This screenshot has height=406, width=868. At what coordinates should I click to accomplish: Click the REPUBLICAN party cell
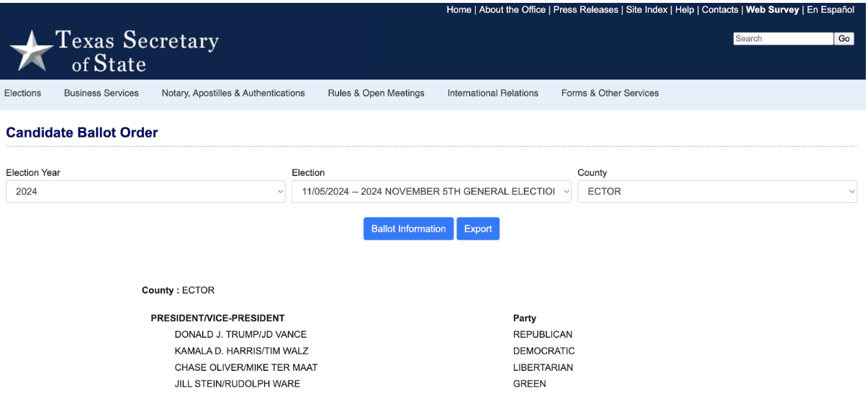point(543,335)
